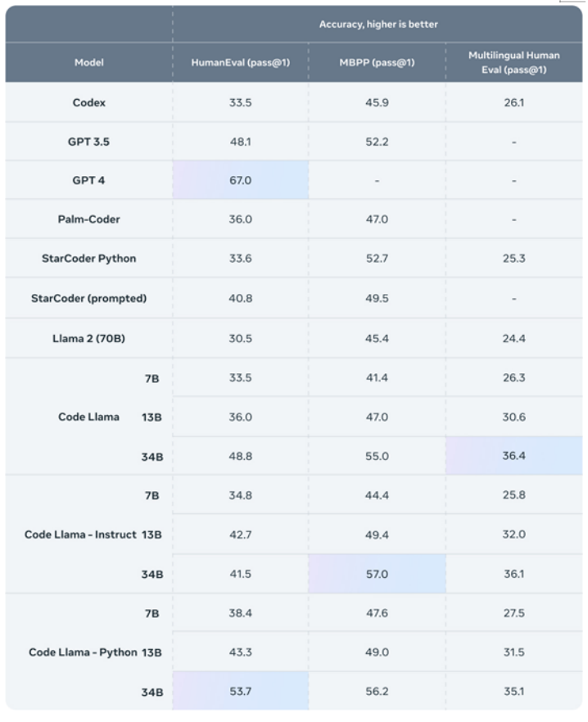Click the 56.2 MBPP value in last row

point(377,691)
